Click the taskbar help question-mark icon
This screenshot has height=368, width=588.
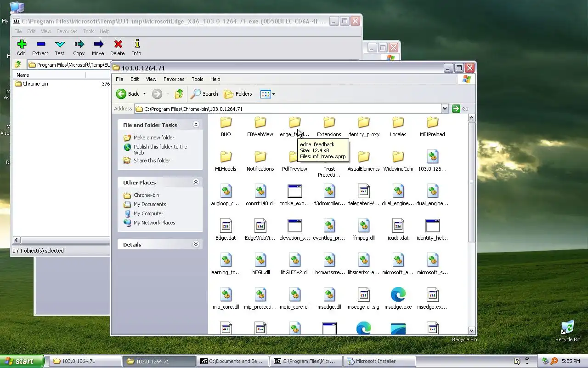click(517, 361)
